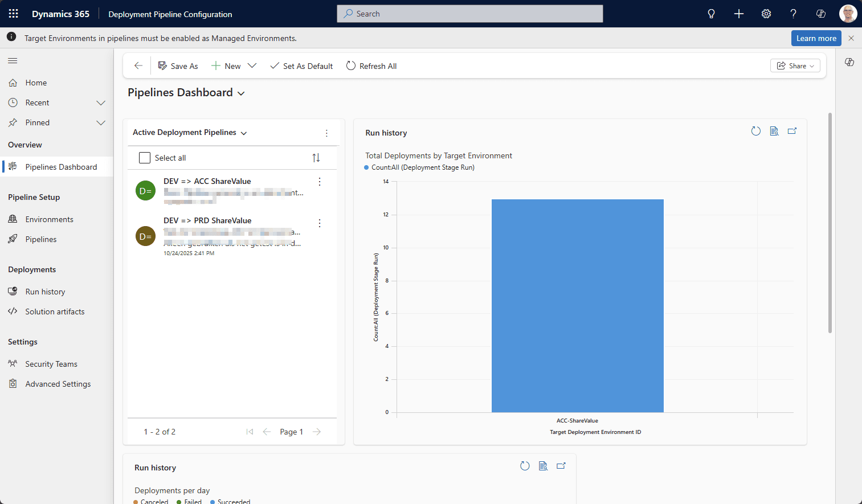Screen dimensions: 862x504
Task: Refresh the Deployments per day chart
Action: click(525, 466)
